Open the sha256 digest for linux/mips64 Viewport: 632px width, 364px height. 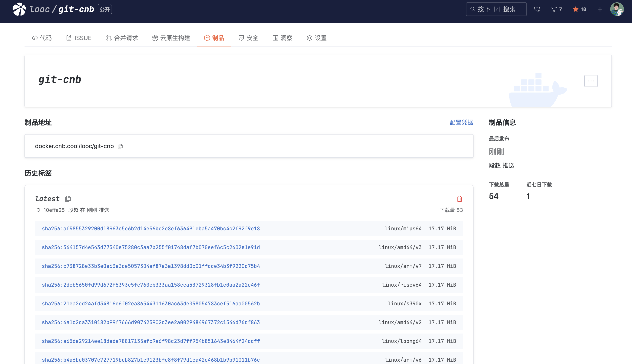click(150, 228)
